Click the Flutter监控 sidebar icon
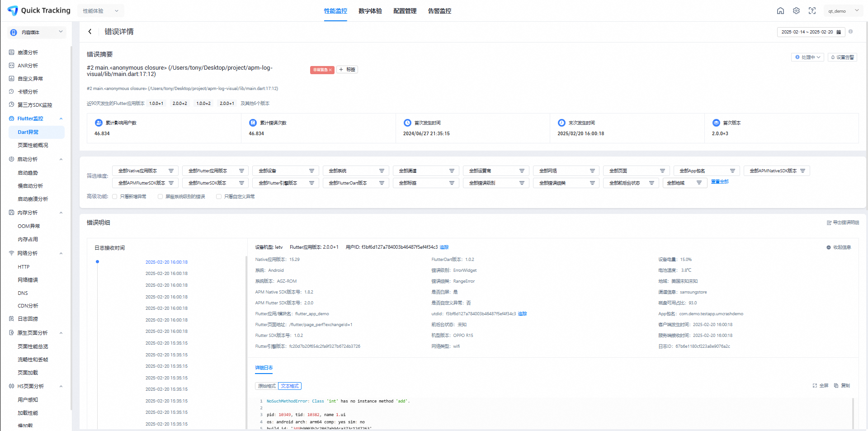 pos(12,118)
